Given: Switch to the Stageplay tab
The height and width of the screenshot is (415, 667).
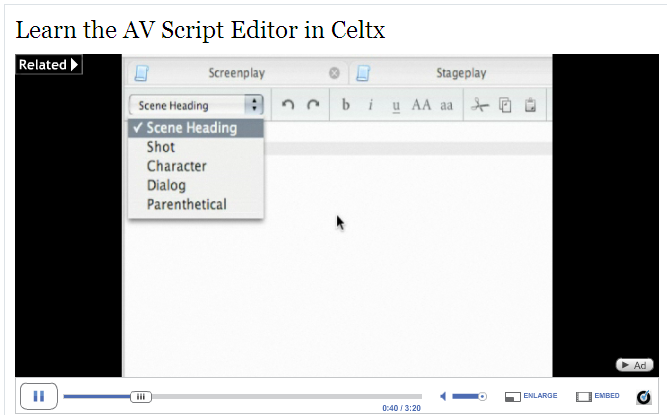Looking at the screenshot, I should [461, 73].
